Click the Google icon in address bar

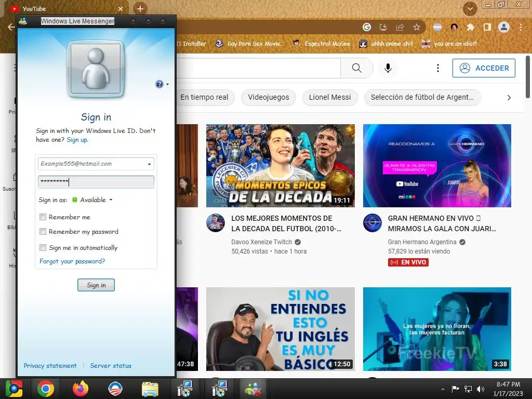(x=367, y=27)
